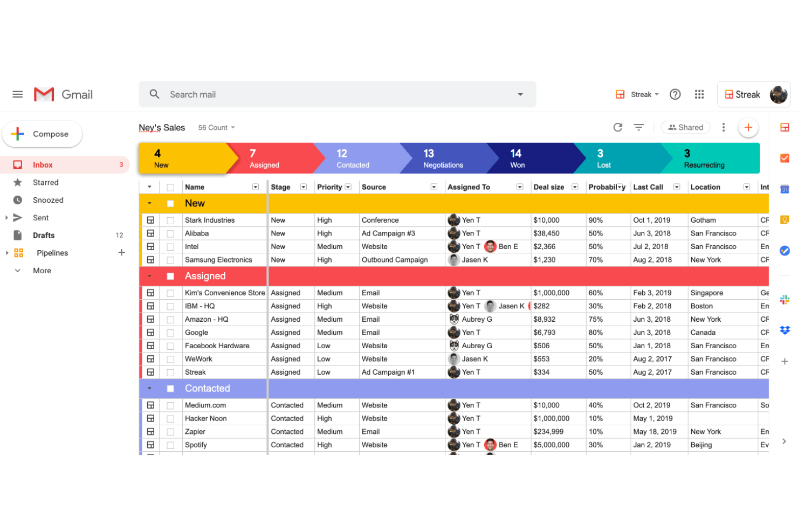798x532 pixels.
Task: Open the 56 Count dropdown
Action: pos(216,127)
